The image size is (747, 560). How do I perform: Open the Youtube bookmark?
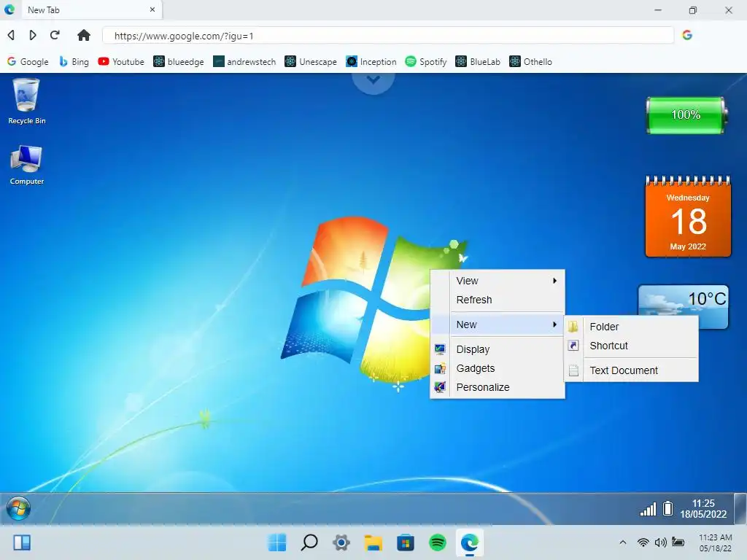121,62
